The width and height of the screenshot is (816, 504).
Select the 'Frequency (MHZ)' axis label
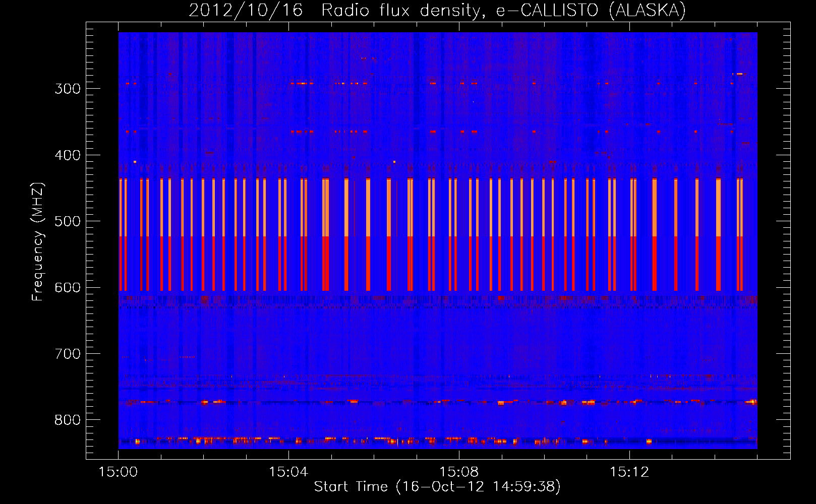pos(38,241)
